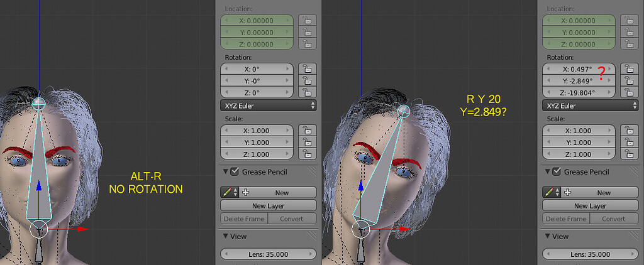Viewport: 644px width, 265px height.
Task: Click the Lens: 35.000 slider in ALT-R panel
Action: click(x=269, y=254)
